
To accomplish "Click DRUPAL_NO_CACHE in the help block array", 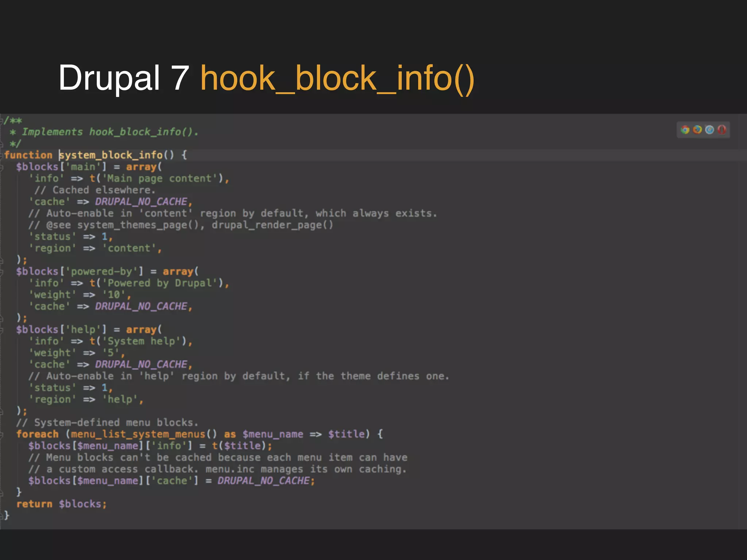I will tap(141, 365).
